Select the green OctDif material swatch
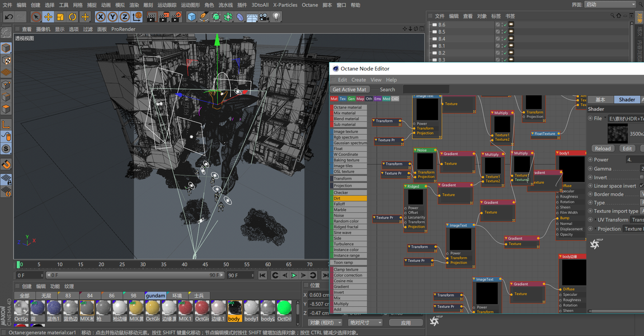Screen dimensions: 644x336 284,309
